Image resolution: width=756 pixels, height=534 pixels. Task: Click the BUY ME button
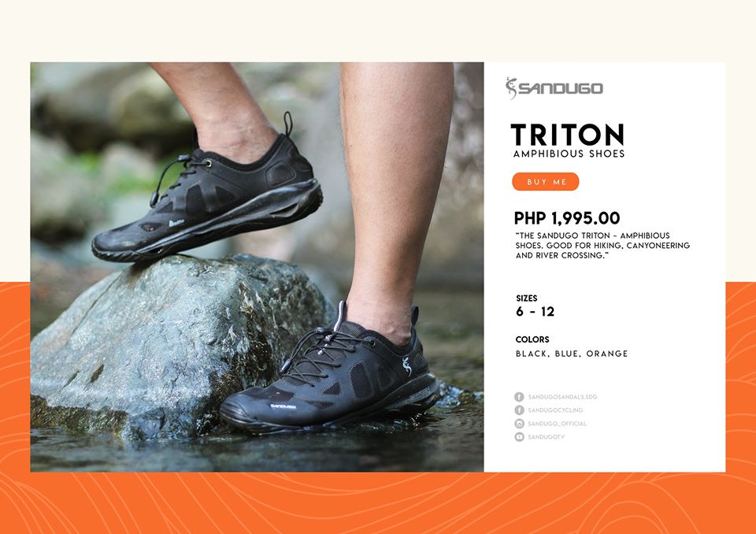click(x=545, y=182)
